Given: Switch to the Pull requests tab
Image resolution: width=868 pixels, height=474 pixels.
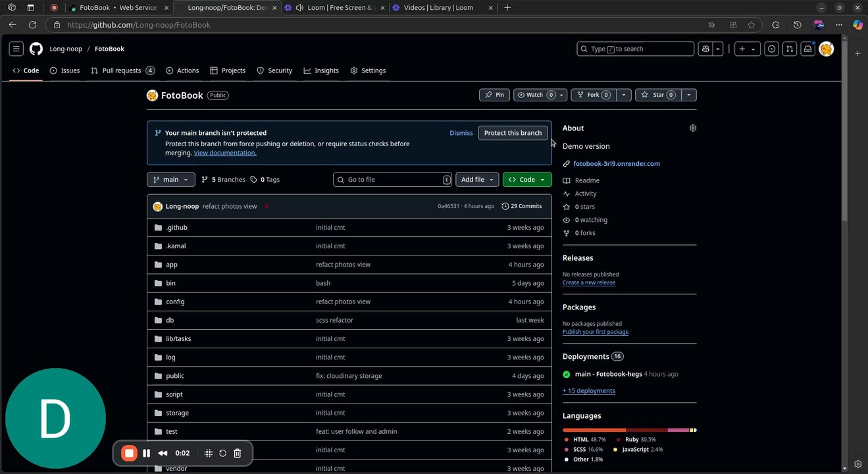Looking at the screenshot, I should tap(123, 70).
